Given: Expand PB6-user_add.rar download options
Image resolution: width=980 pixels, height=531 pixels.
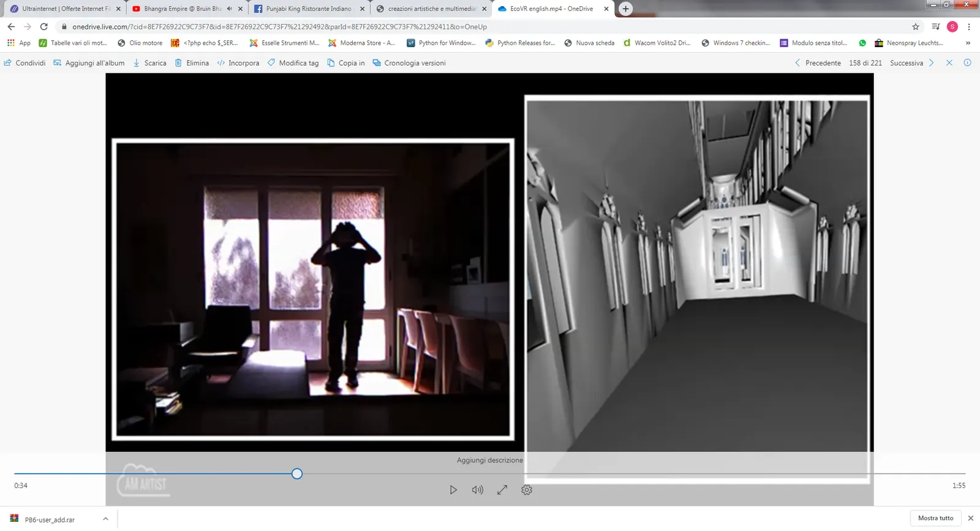Looking at the screenshot, I should click(105, 519).
